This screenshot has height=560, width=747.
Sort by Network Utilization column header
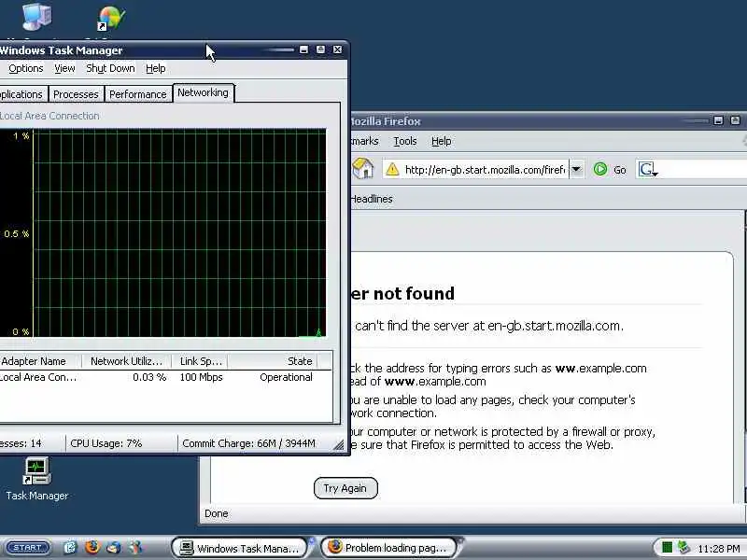[126, 361]
